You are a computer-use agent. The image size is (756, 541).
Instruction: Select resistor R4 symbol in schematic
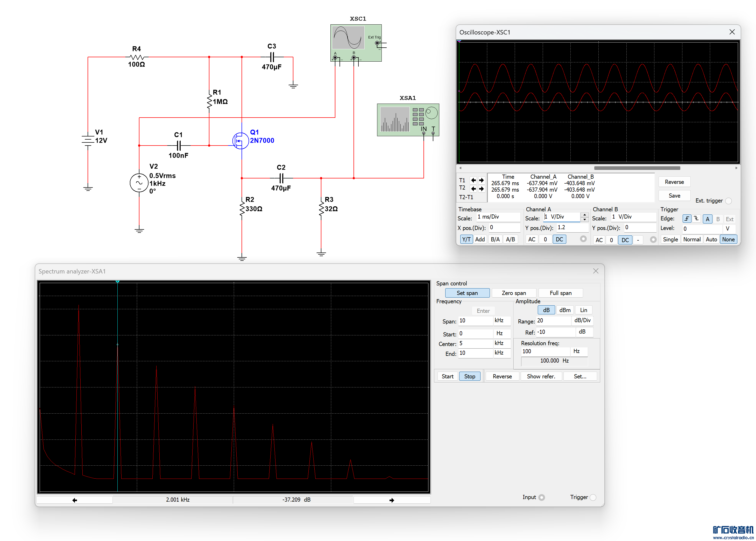coord(137,57)
